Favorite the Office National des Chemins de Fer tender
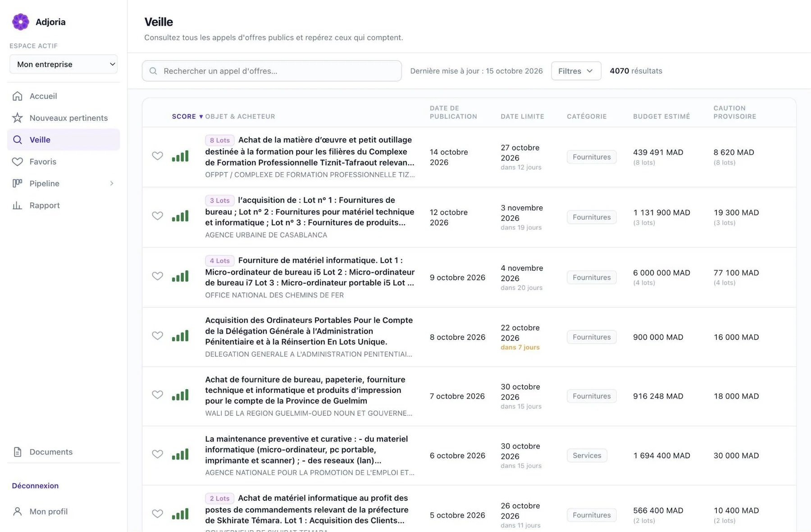811x532 pixels. point(157,276)
